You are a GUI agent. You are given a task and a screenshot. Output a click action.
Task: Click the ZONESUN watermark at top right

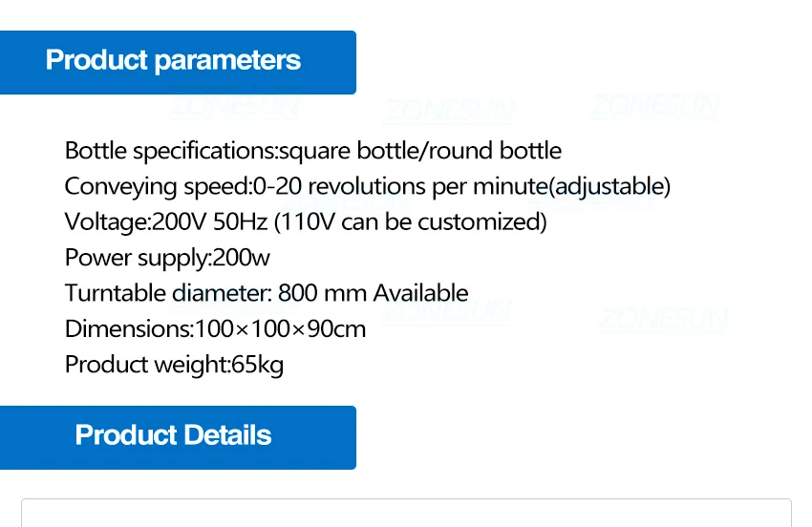(655, 106)
